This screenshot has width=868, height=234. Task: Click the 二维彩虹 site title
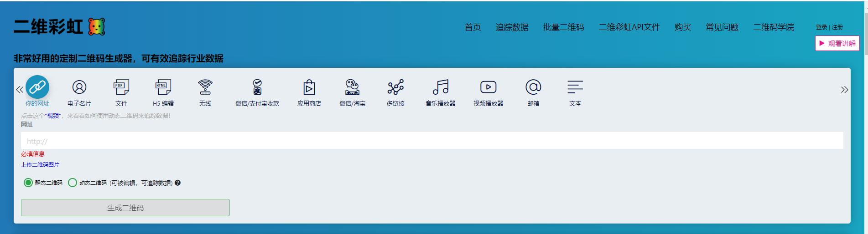48,27
